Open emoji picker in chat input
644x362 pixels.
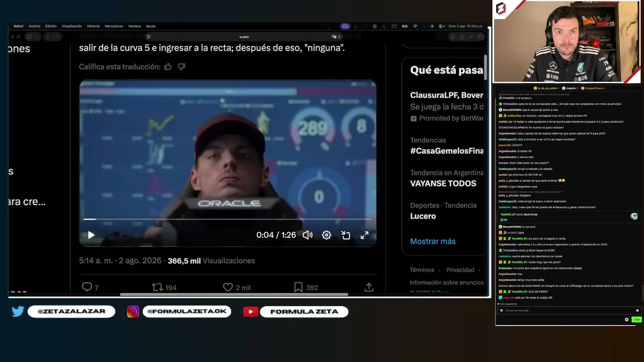(x=637, y=310)
